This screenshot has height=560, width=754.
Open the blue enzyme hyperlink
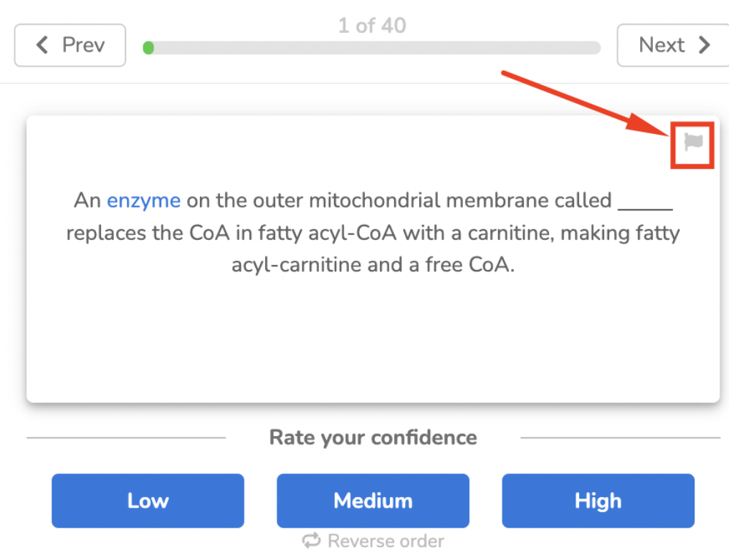(143, 201)
